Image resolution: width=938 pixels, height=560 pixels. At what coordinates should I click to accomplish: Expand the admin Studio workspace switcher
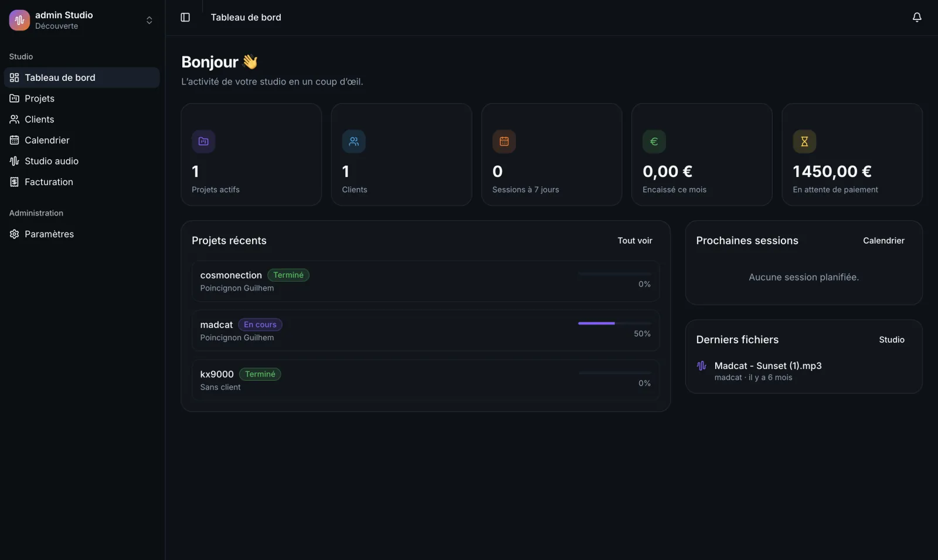click(x=149, y=21)
